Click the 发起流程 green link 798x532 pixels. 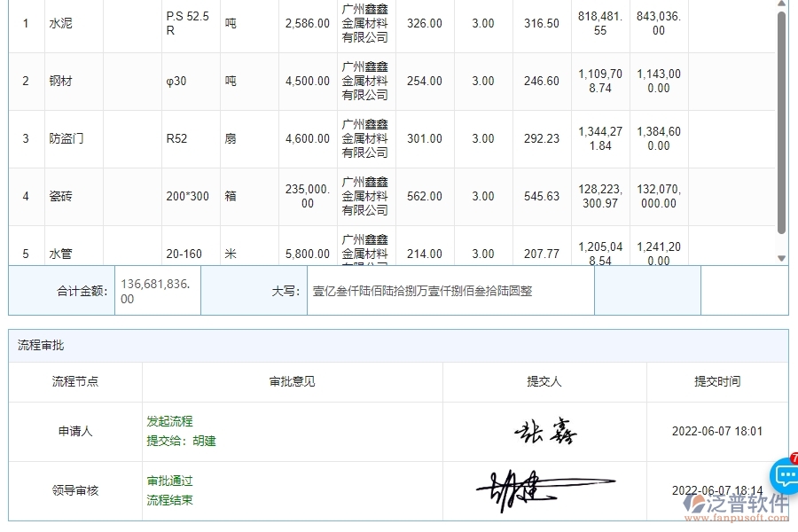168,421
